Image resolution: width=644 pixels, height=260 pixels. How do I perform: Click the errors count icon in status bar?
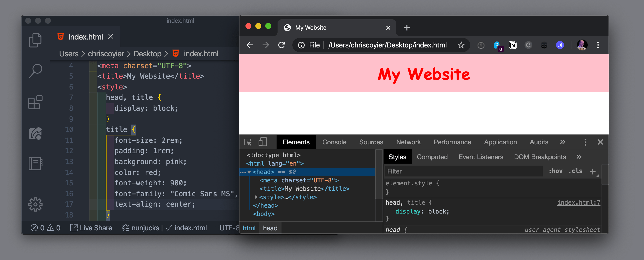pyautogui.click(x=34, y=228)
